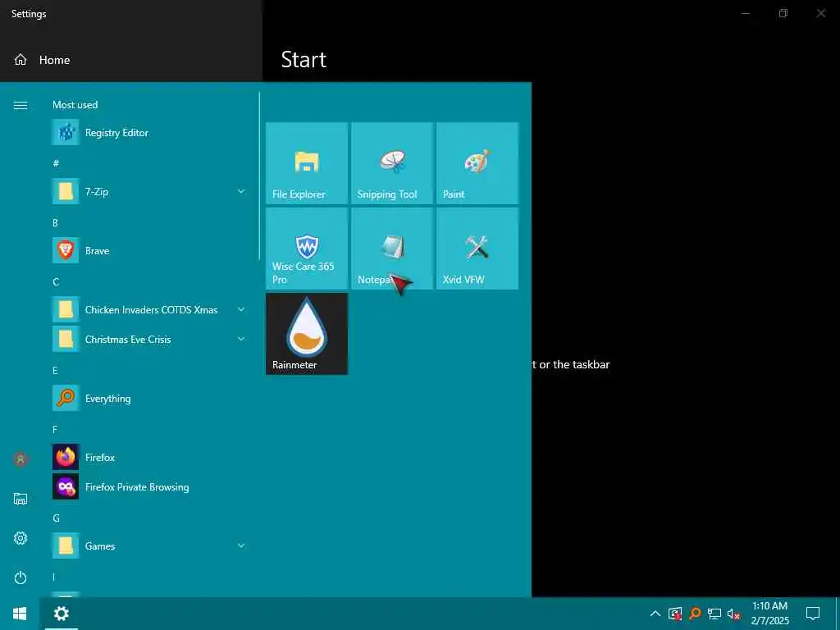Click the letter G section header

tap(56, 518)
